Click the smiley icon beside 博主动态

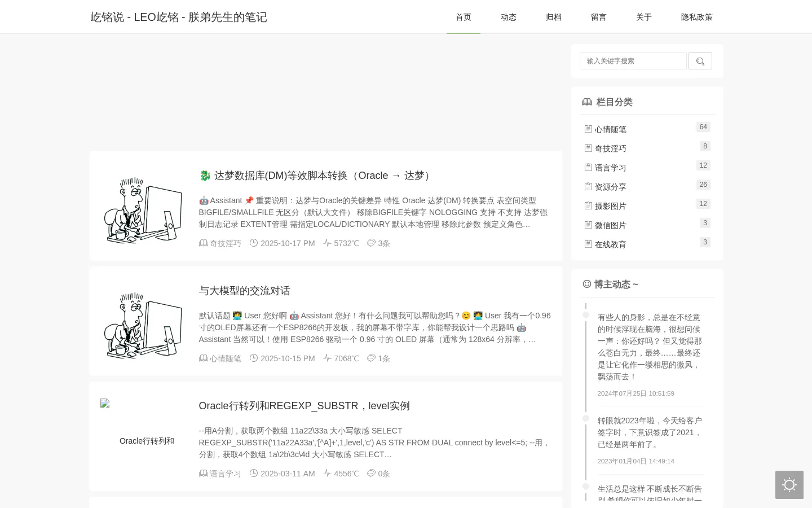tap(587, 284)
